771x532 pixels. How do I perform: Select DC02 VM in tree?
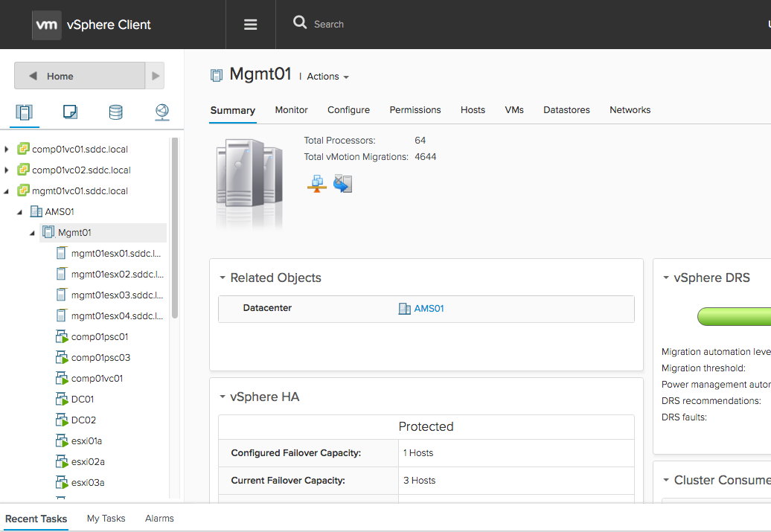[x=83, y=420]
